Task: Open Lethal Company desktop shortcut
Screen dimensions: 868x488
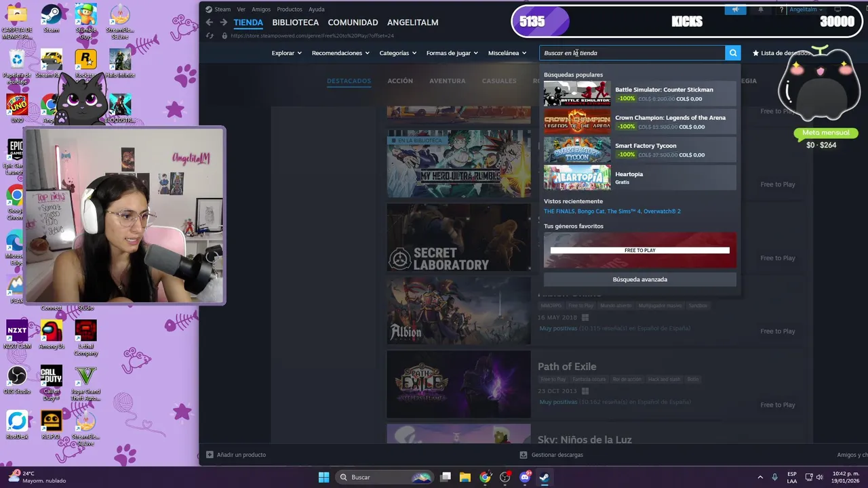Action: (x=85, y=338)
